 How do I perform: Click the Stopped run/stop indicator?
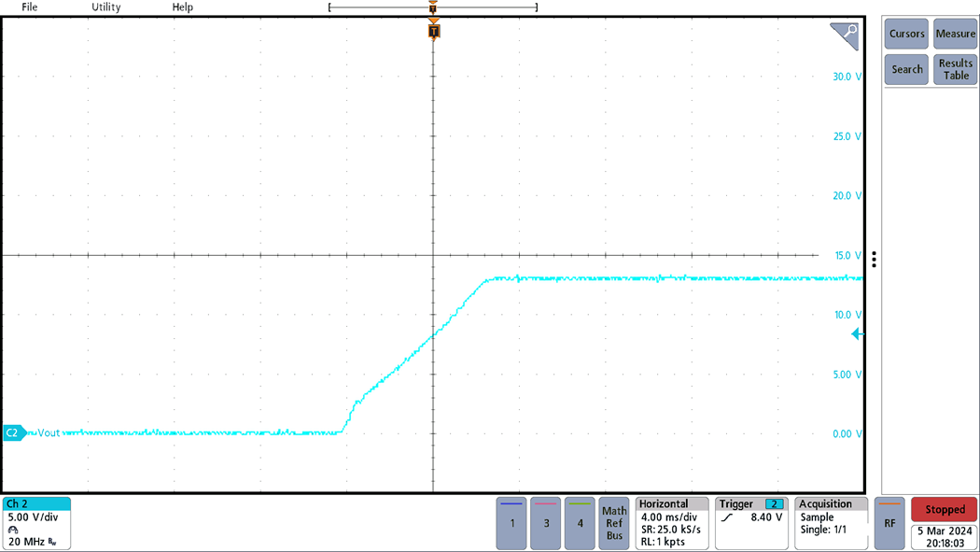944,509
